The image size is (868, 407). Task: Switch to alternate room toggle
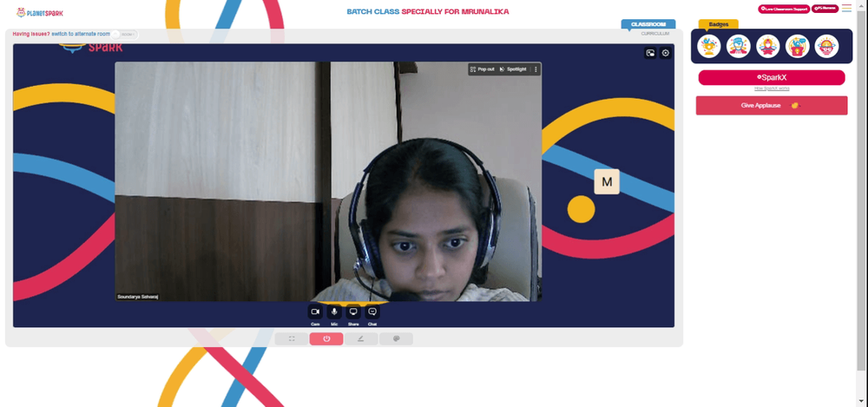pyautogui.click(x=124, y=35)
